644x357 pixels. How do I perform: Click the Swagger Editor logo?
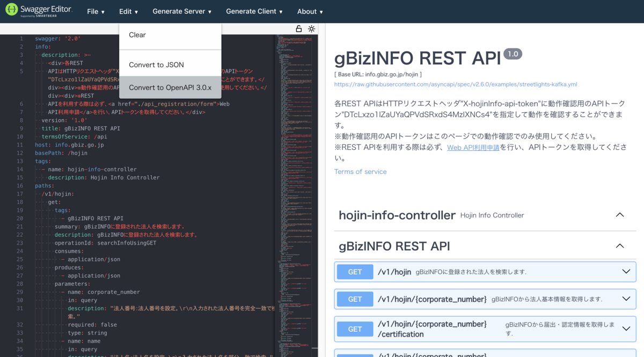(x=39, y=11)
